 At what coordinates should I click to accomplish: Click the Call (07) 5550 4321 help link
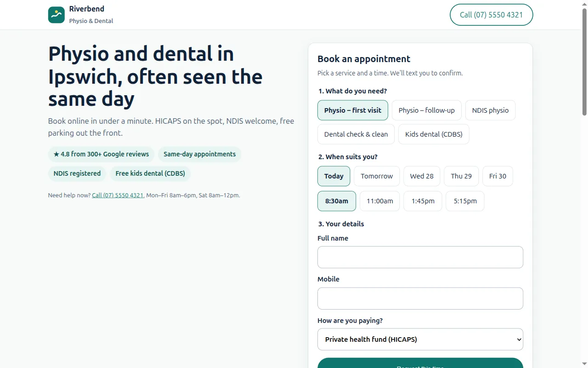click(x=118, y=195)
